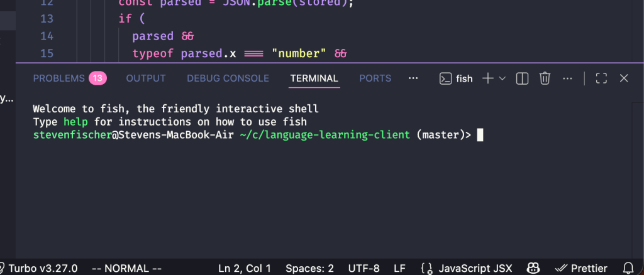Open the launch profile dropdown chevron
The image size is (644, 275).
502,78
